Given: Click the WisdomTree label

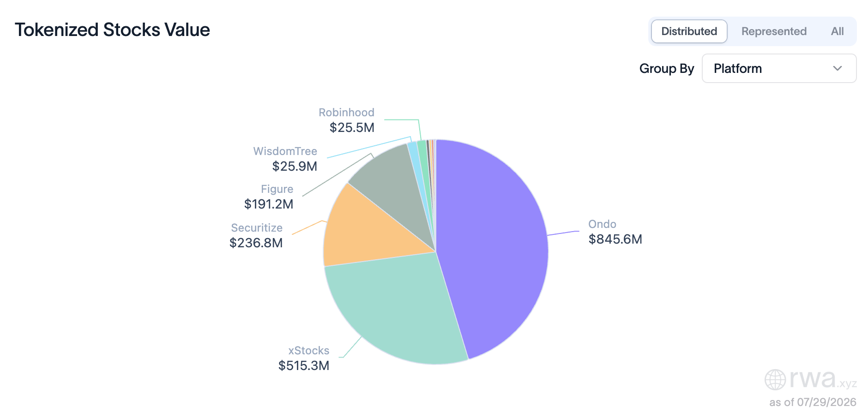Looking at the screenshot, I should coord(285,151).
